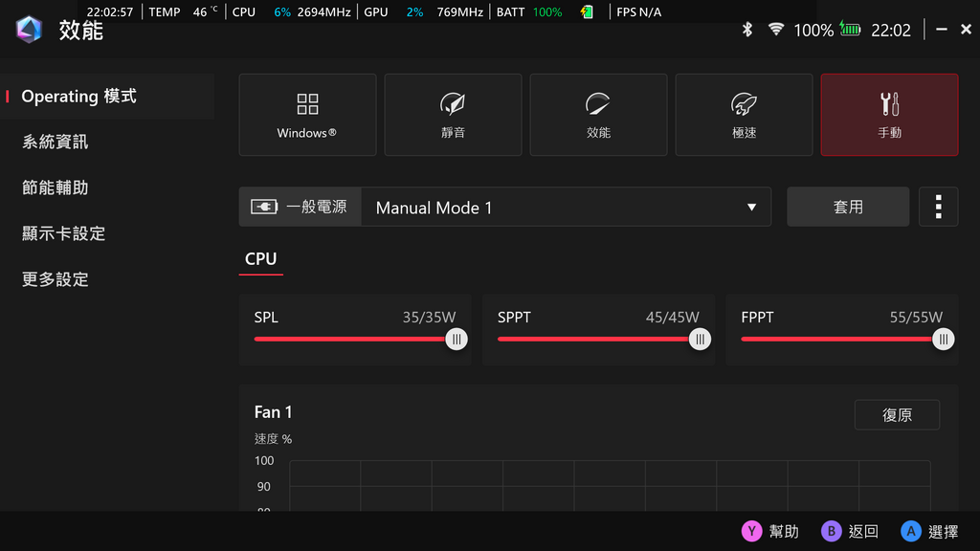Click the 復原 reset button for Fan 1

pos(897,415)
